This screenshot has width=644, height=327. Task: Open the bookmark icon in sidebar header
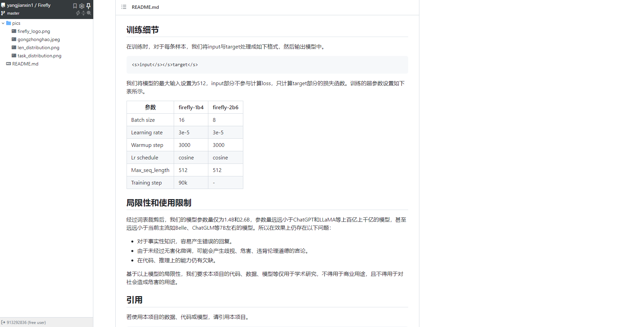tap(75, 6)
